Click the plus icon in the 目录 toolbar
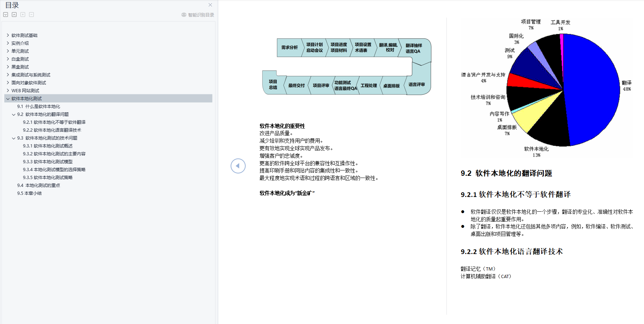Screen dimensions: 644x324 point(23,14)
